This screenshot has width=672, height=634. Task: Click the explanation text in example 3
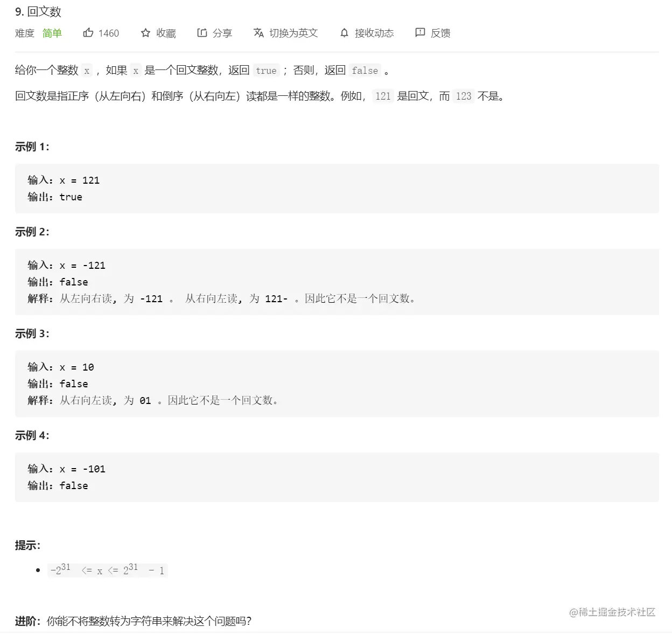pyautogui.click(x=153, y=401)
